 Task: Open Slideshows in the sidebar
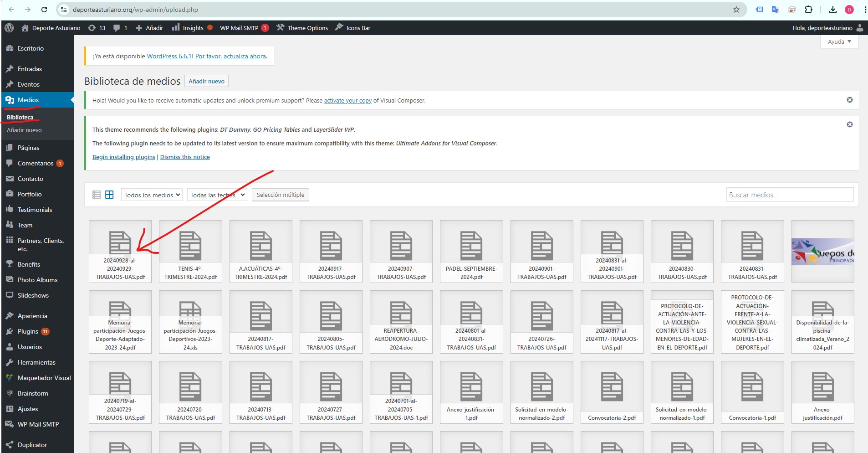(37, 295)
